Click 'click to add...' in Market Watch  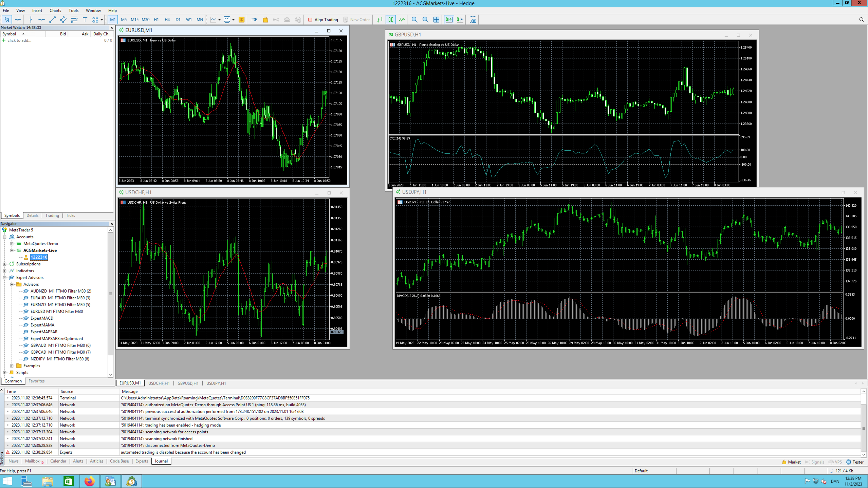coord(19,40)
